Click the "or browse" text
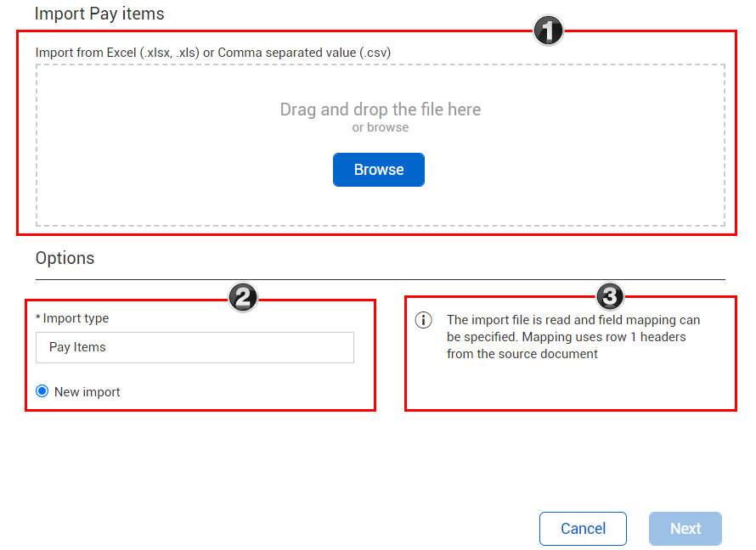 click(380, 128)
